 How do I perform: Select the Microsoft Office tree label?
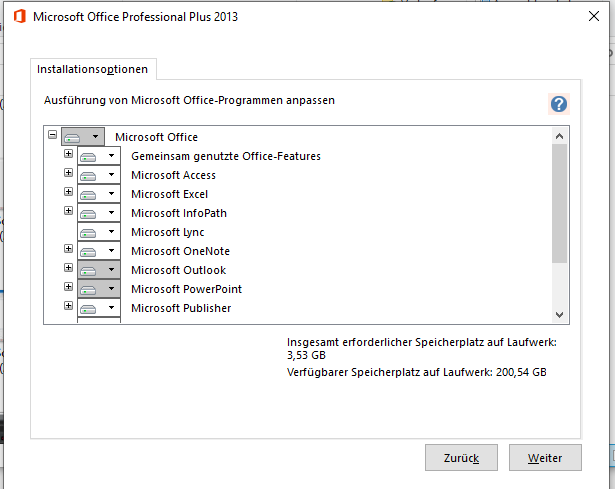pyautogui.click(x=156, y=137)
